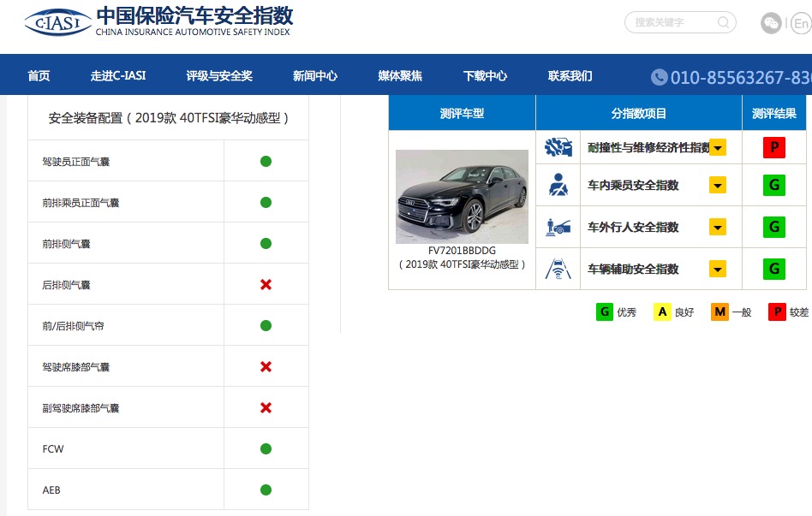The width and height of the screenshot is (812, 516).
Task: Click the 010-85563267 hotline number
Action: click(x=741, y=78)
